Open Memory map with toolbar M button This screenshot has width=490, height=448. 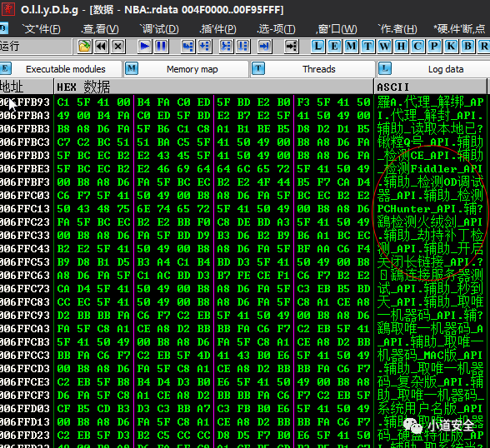coord(351,47)
